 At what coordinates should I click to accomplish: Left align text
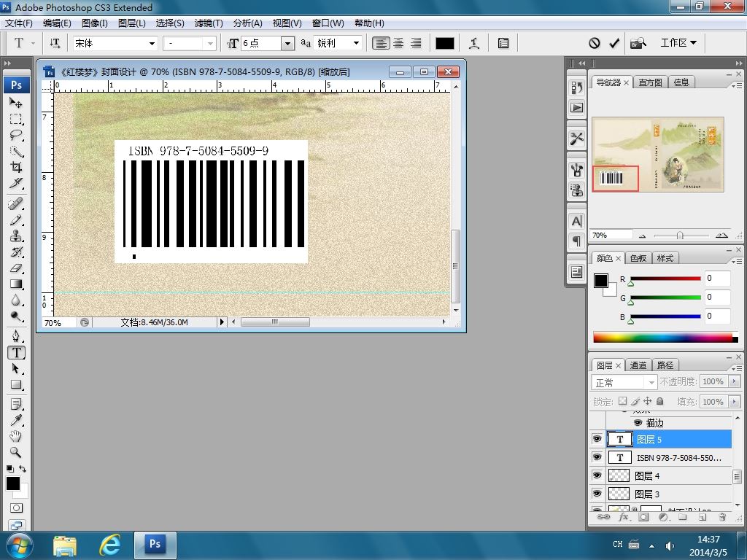pos(381,43)
